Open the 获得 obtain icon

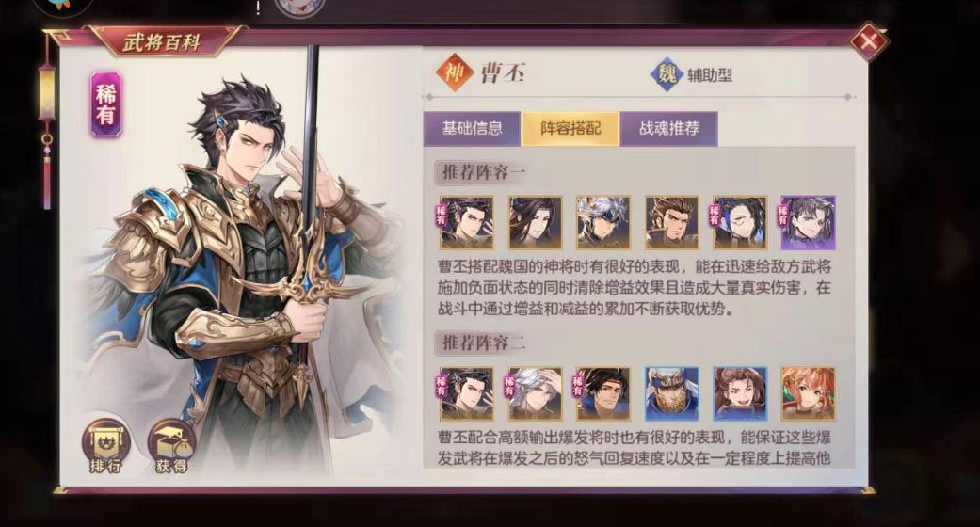pos(171,445)
